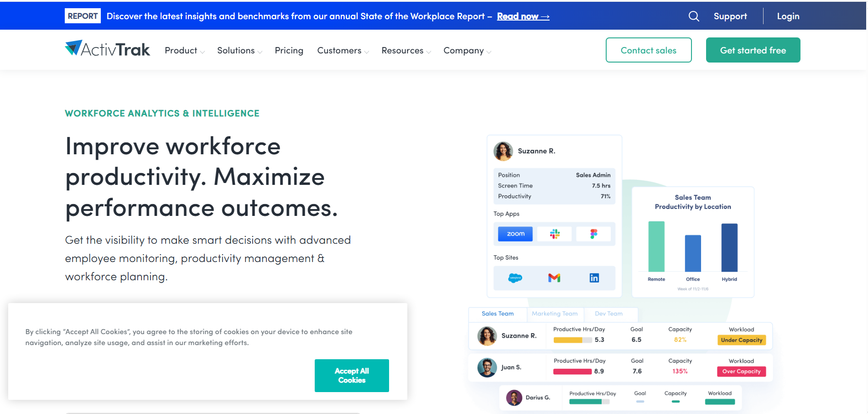Viewport: 868px width, 414px height.
Task: Click the LinkedIn site icon
Action: tap(594, 278)
